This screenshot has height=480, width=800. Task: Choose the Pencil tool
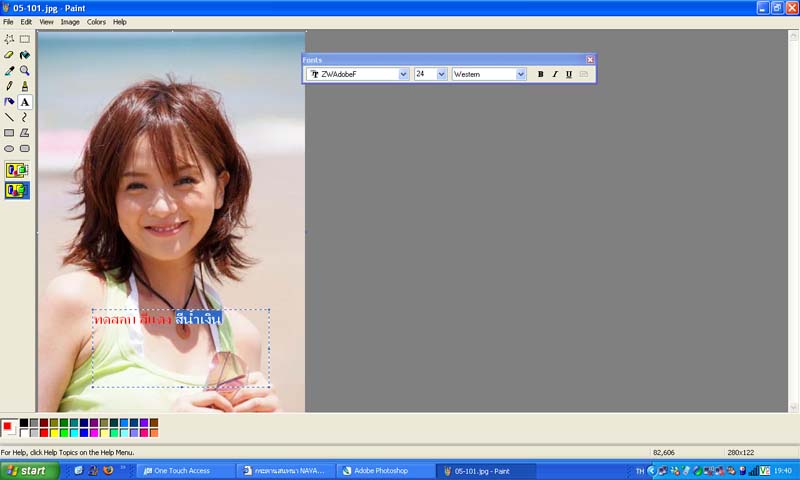tap(9, 86)
